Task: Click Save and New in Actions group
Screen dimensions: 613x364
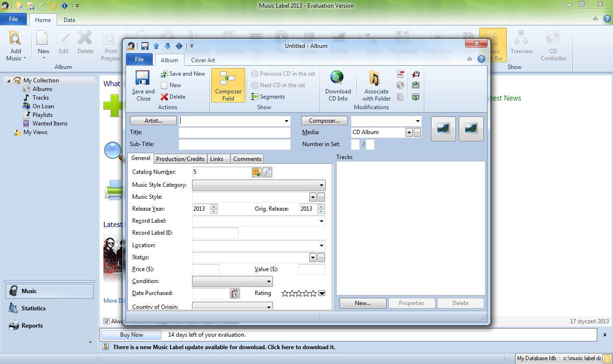Action: tap(182, 74)
